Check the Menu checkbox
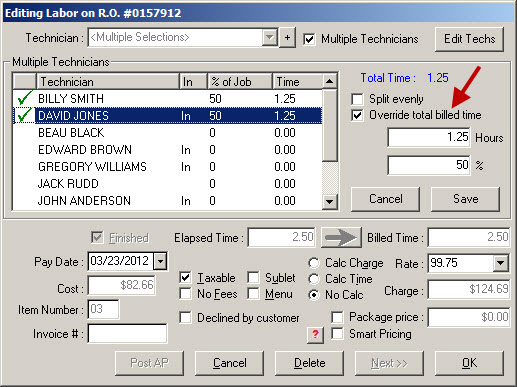The height and width of the screenshot is (387, 517). click(253, 294)
